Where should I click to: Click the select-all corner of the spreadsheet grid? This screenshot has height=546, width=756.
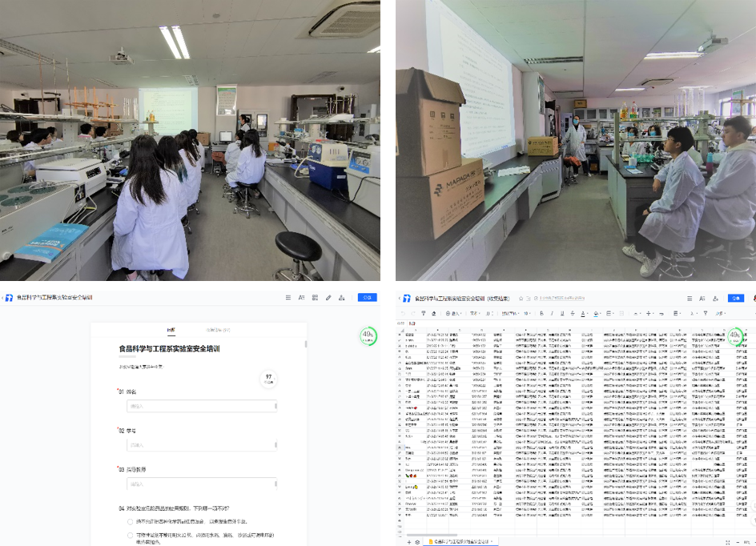click(x=401, y=330)
